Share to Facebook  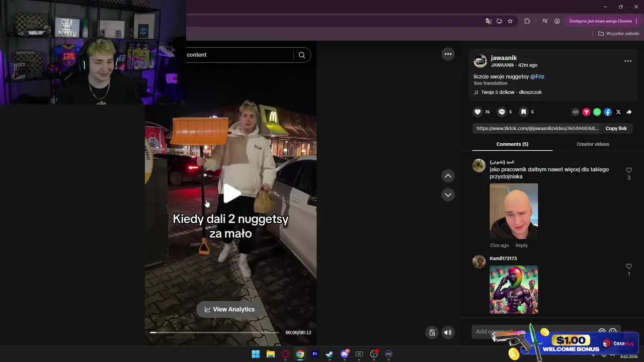click(x=608, y=112)
